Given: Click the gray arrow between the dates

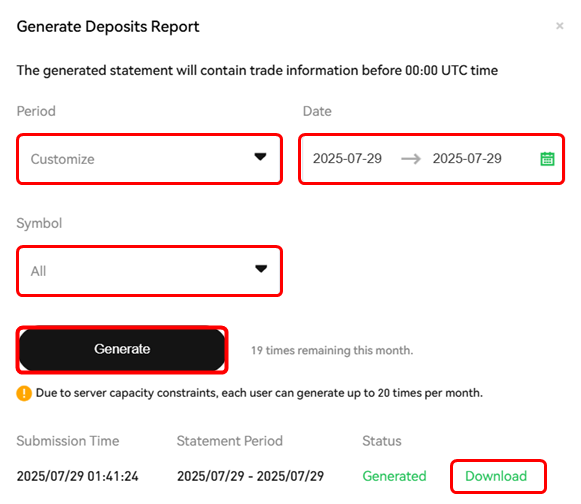Looking at the screenshot, I should pos(411,159).
